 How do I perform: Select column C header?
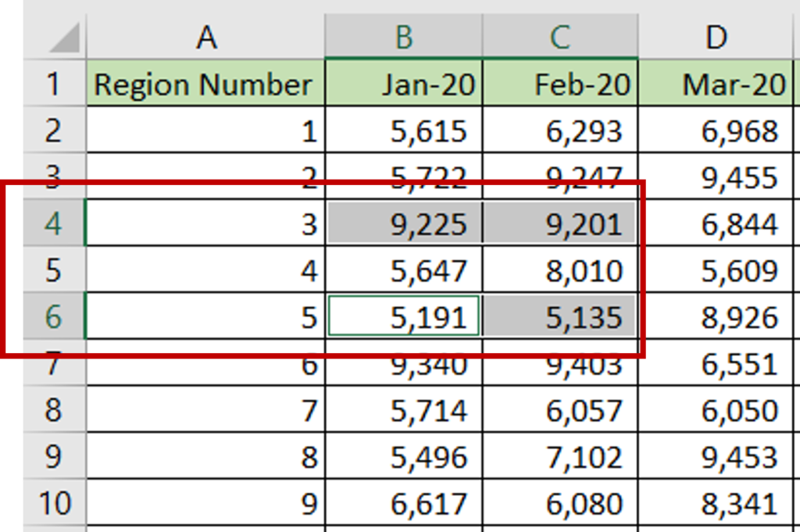point(559,37)
